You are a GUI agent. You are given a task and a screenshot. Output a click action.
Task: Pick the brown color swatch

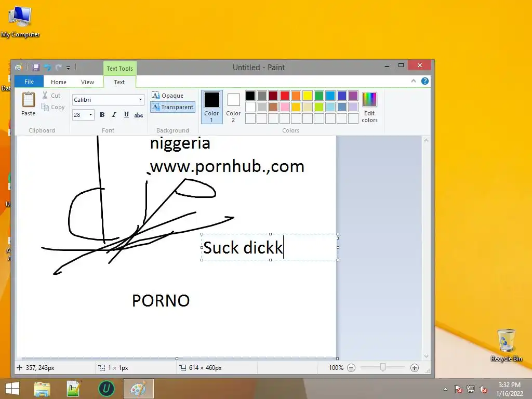point(273,107)
